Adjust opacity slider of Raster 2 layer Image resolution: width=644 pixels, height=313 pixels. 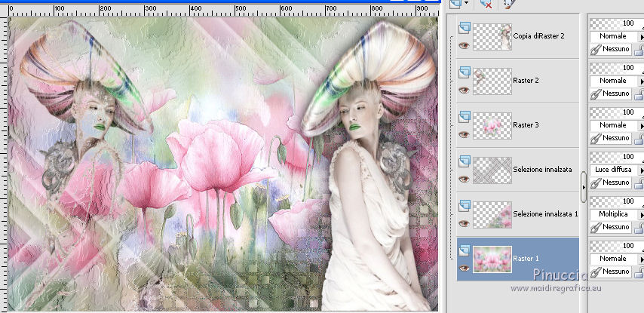click(x=617, y=68)
